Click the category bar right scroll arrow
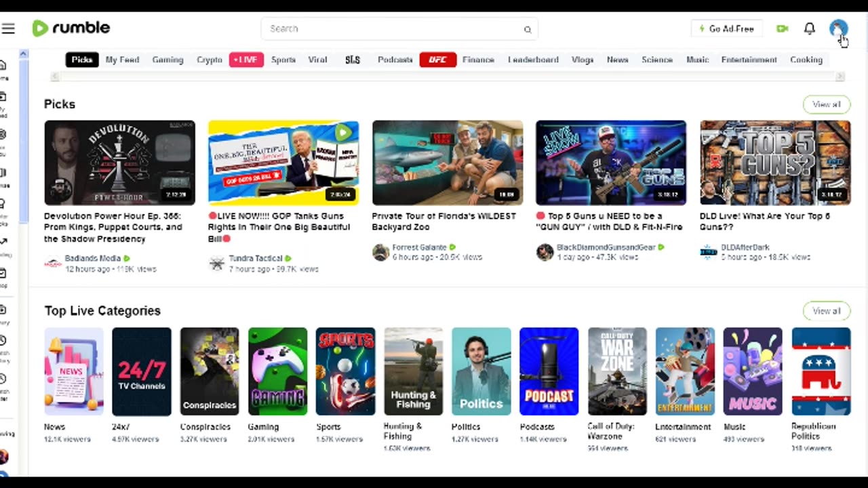This screenshot has width=868, height=488. [x=840, y=77]
